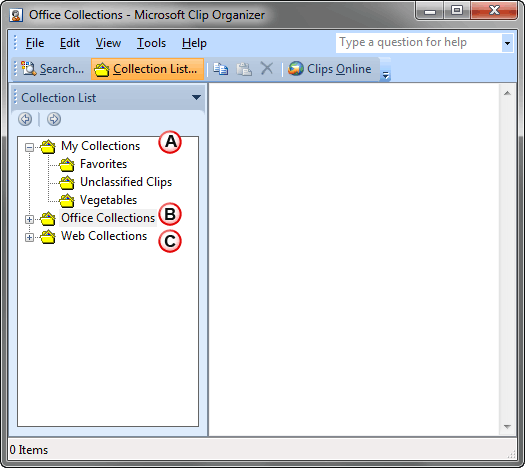Screen dimensions: 525x468
Task: Open the Tools menu
Action: point(151,43)
